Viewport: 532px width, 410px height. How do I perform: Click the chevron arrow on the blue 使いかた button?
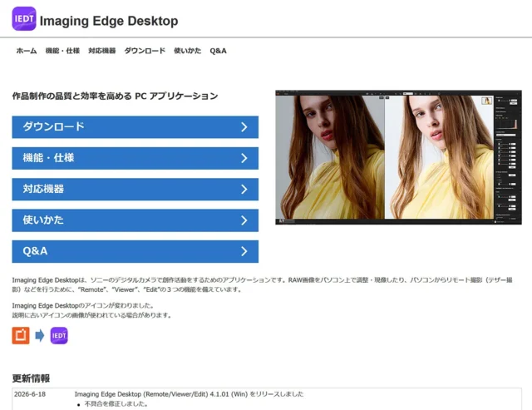[x=244, y=220]
